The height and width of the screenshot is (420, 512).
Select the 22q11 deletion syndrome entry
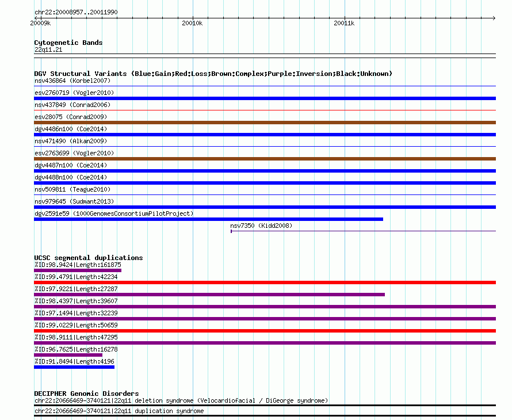181,401
